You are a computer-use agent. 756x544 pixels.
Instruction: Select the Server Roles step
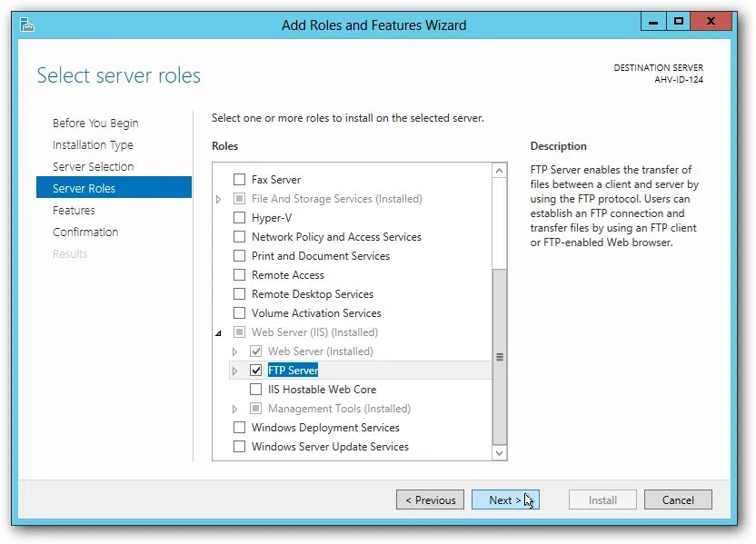coord(114,187)
